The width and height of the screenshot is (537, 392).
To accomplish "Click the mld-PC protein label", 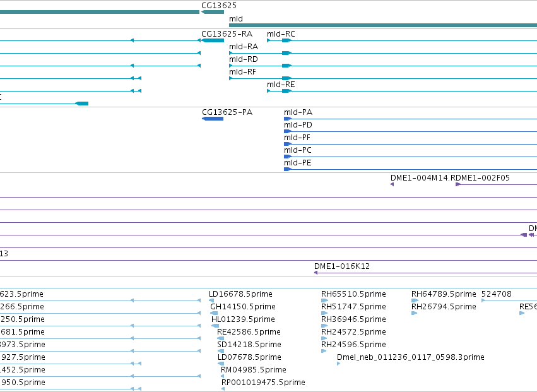I will pos(298,150).
